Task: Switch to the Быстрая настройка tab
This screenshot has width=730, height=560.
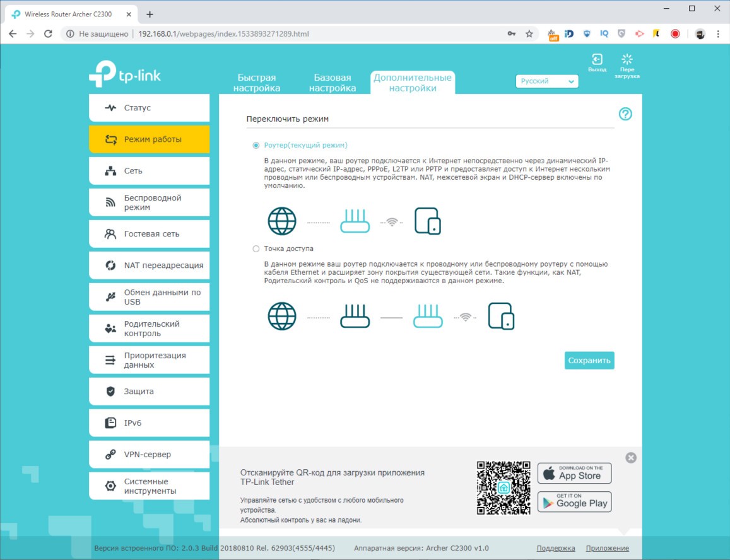Action: pyautogui.click(x=256, y=83)
